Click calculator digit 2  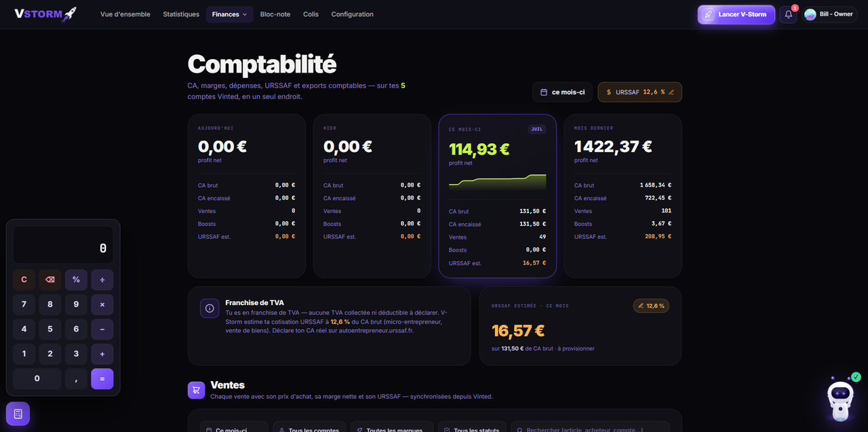[50, 354]
